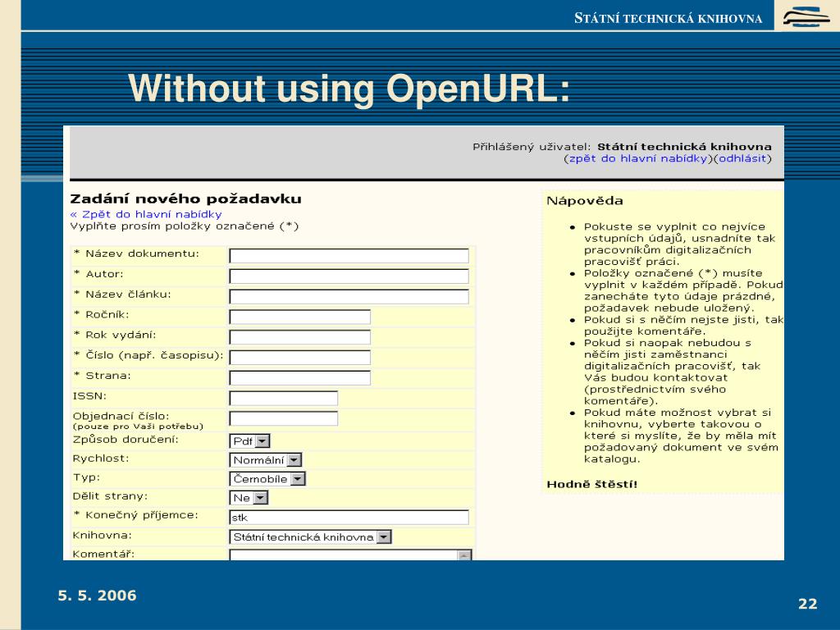Click the 'Hodně štěstí!' text
This screenshot has width=840, height=630.
pos(592,484)
